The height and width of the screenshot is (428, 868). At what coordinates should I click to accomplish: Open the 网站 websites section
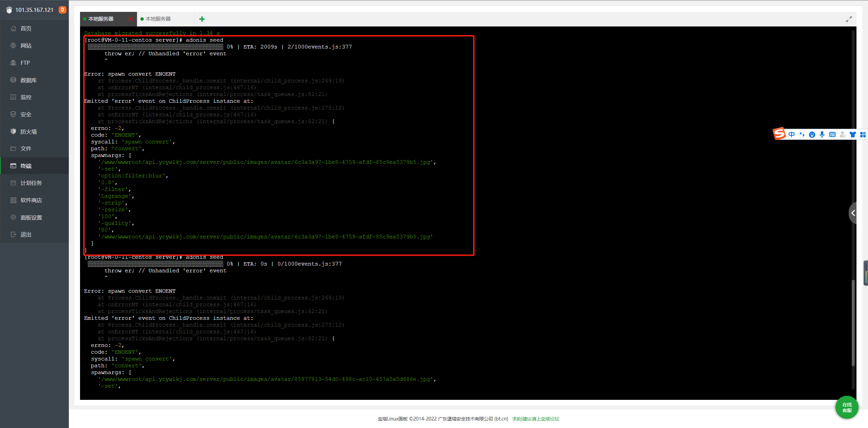pos(26,46)
